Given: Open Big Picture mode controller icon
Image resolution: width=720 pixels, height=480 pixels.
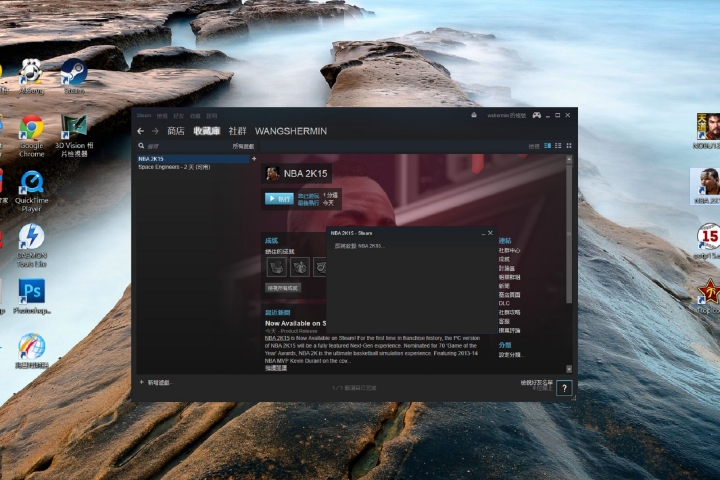Looking at the screenshot, I should pos(536,115).
